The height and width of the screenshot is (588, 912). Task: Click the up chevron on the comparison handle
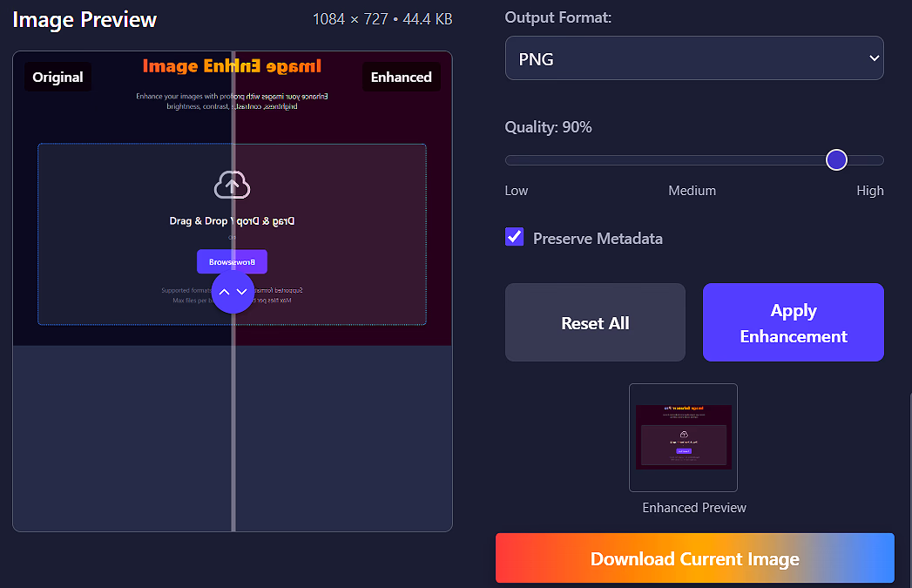click(224, 292)
